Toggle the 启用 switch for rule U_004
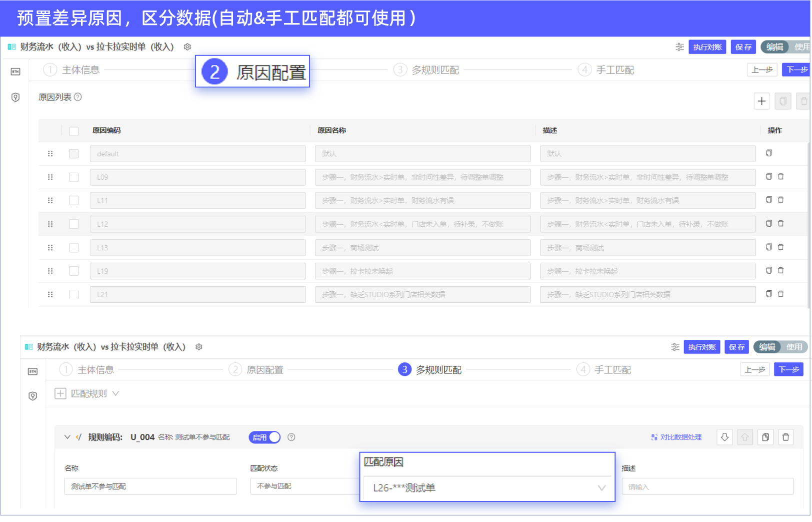This screenshot has height=522, width=812. click(x=265, y=437)
